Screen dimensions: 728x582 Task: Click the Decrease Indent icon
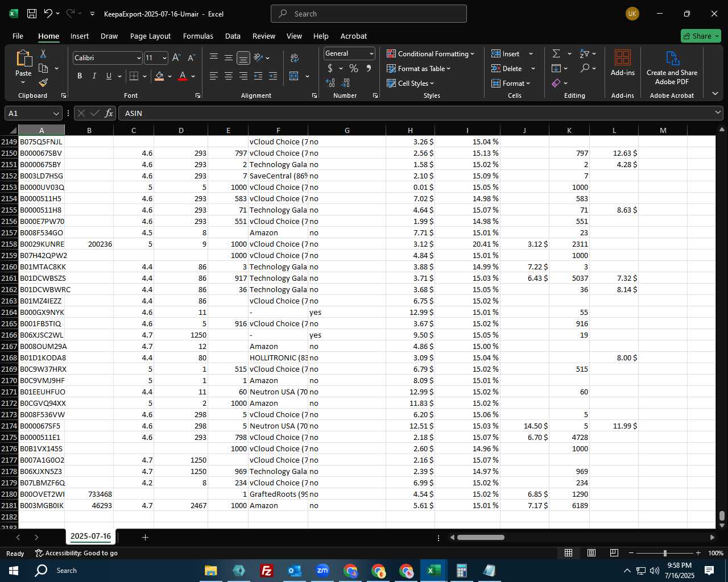[x=258, y=76]
